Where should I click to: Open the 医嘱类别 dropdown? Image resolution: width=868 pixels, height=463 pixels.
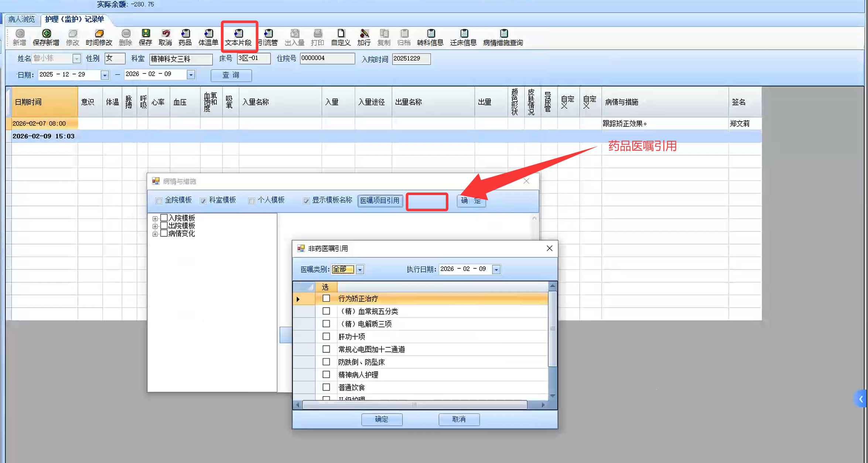click(360, 269)
